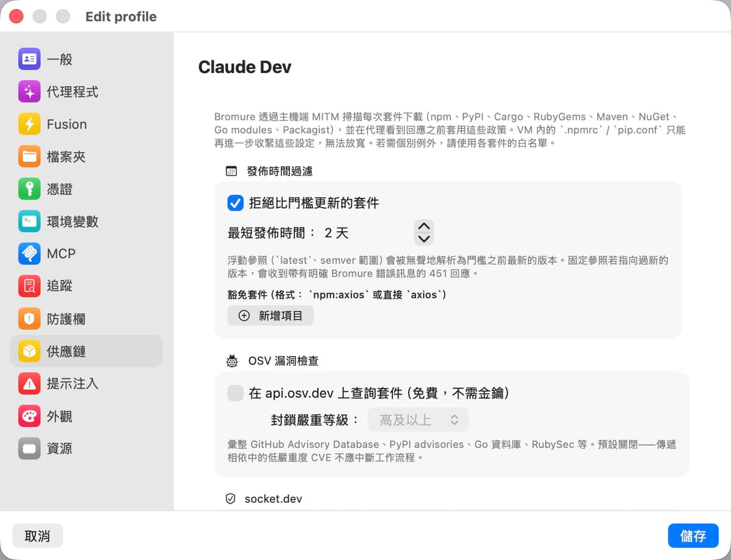Click the bug icon beside OSV 漏洞檢查

pos(231,361)
